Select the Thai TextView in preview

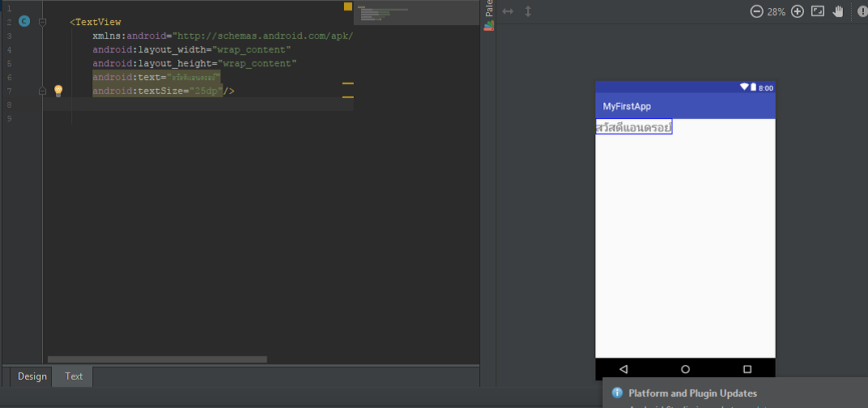pos(634,127)
